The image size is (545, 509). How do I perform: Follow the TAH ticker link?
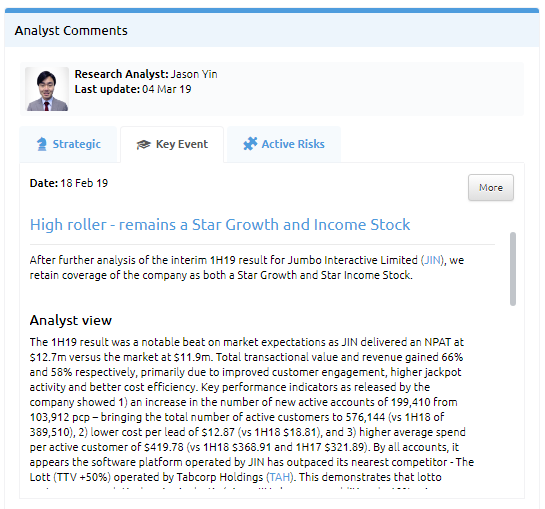coord(280,477)
